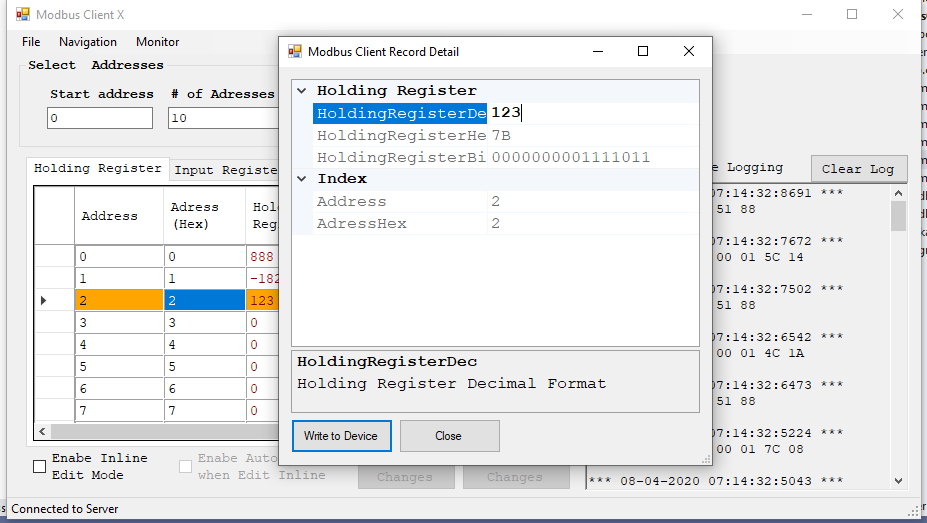This screenshot has width=927, height=523.
Task: Open the Monitor menu
Action: (x=157, y=42)
